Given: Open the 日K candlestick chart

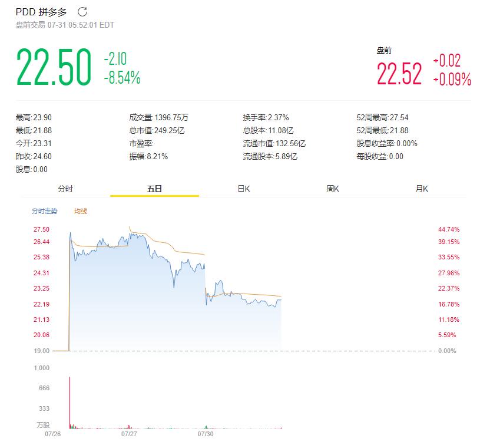Looking at the screenshot, I should point(244,188).
